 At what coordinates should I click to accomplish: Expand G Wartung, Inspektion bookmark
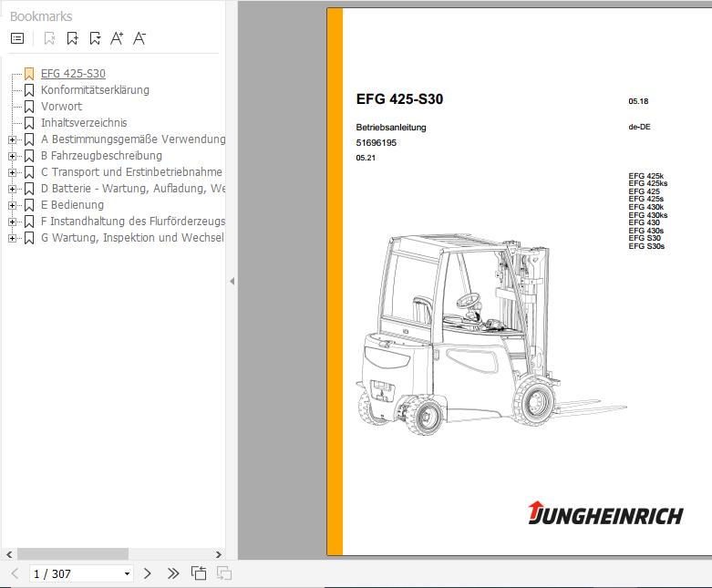tap(12, 238)
